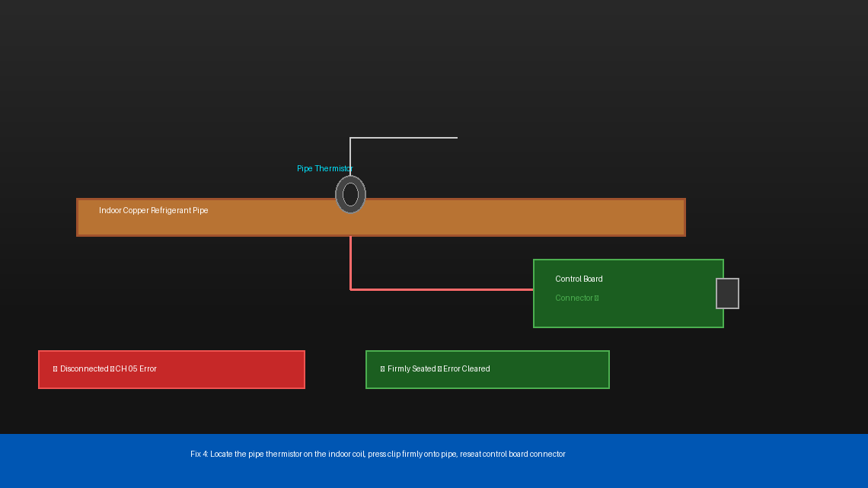Click the "Control Board" title text
This screenshot has width=868, height=488.
579,279
